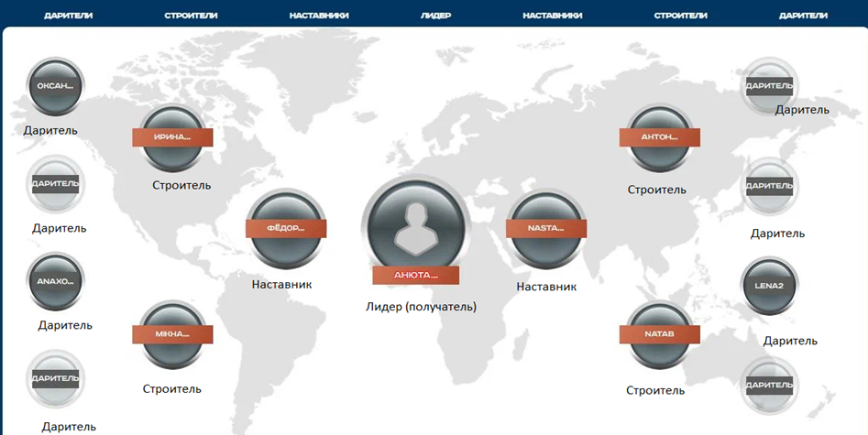Click НАСТАВНИКИ header above ФЁДОР
868x435 pixels.
[319, 16]
